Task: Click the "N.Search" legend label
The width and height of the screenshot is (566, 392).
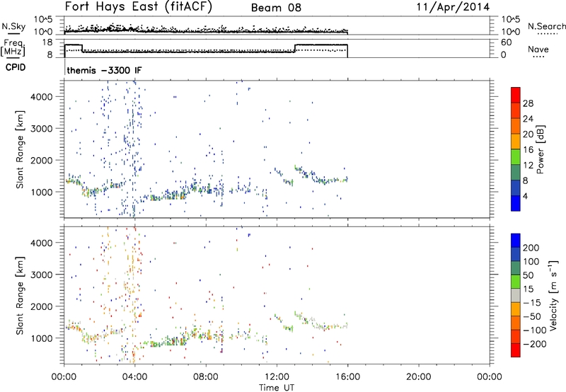Action: [546, 26]
